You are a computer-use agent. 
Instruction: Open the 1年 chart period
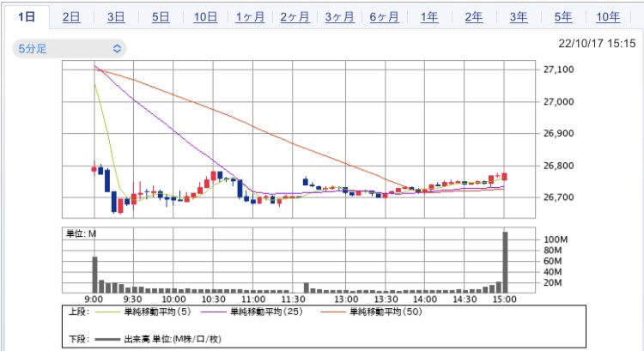tap(429, 17)
